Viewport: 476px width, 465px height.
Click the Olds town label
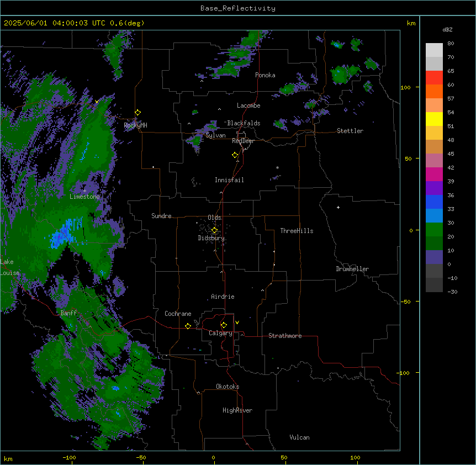[214, 218]
